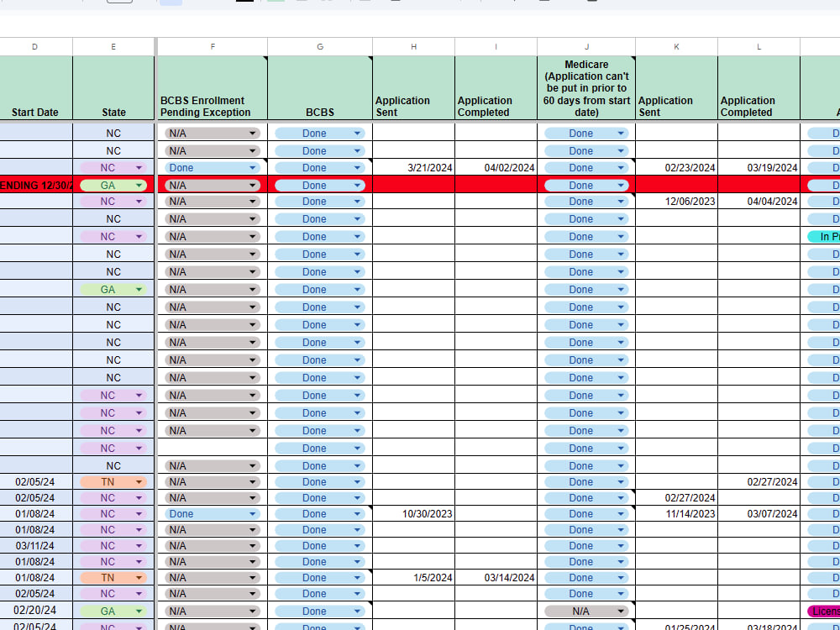Click the cyan In Progress chip at the right edge
The width and height of the screenshot is (840, 630).
pyautogui.click(x=824, y=237)
